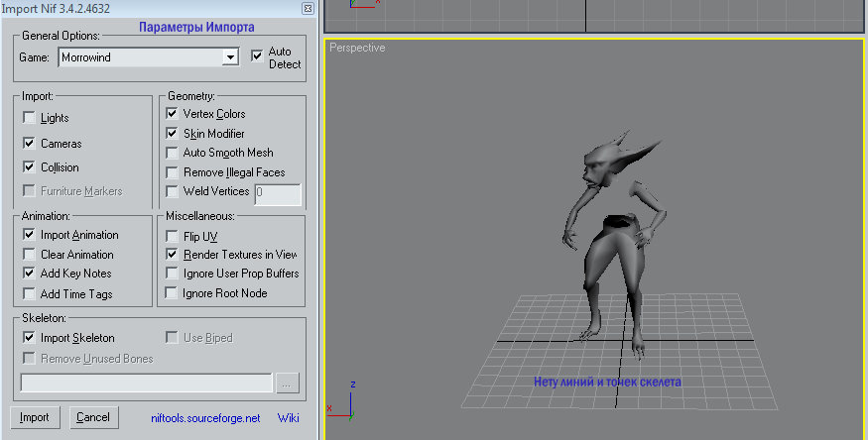Click the Furniture Markers checkbox
Screen dimensions: 868x440
(30, 190)
